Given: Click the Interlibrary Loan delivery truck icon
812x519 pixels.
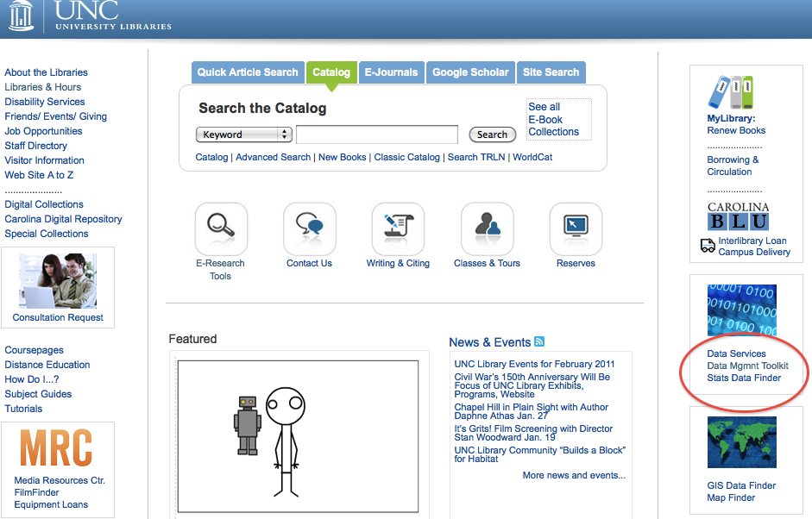Looking at the screenshot, I should [708, 245].
